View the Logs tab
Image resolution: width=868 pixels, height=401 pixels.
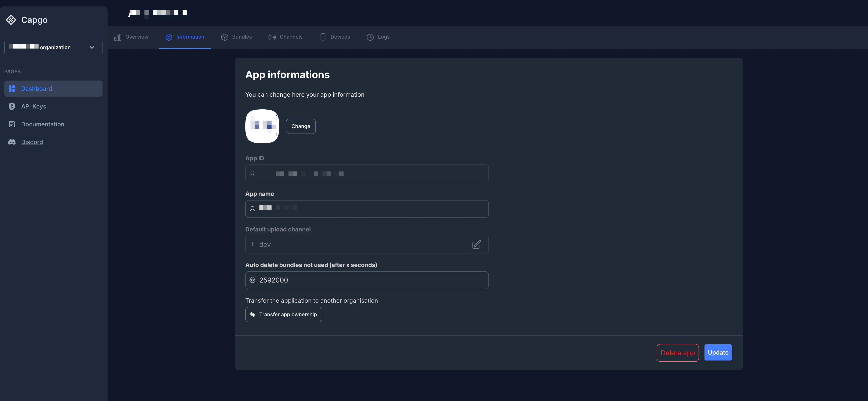tap(378, 37)
